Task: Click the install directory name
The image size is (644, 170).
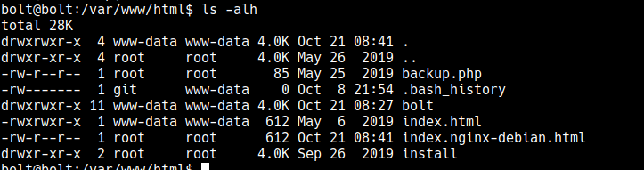Action: tap(430, 154)
